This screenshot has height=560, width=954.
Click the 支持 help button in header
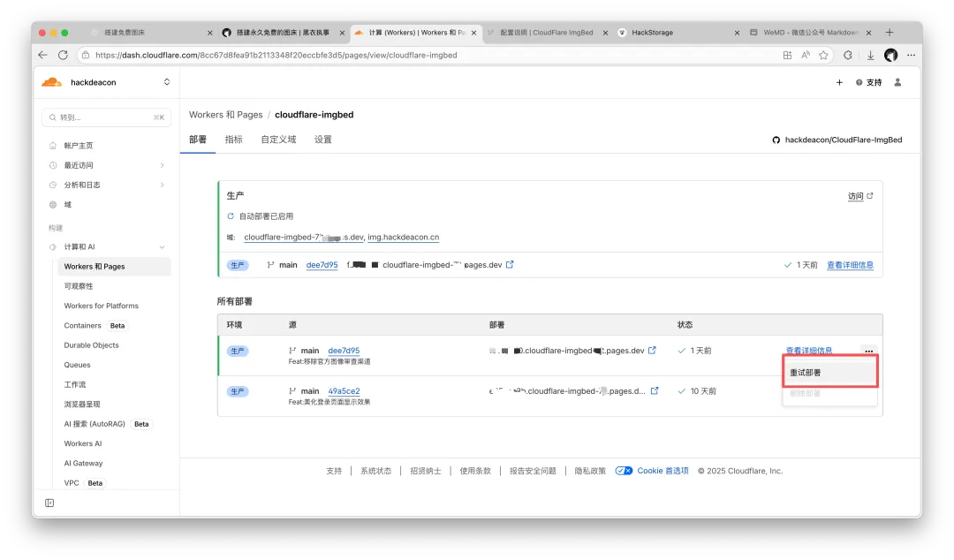[x=869, y=82]
